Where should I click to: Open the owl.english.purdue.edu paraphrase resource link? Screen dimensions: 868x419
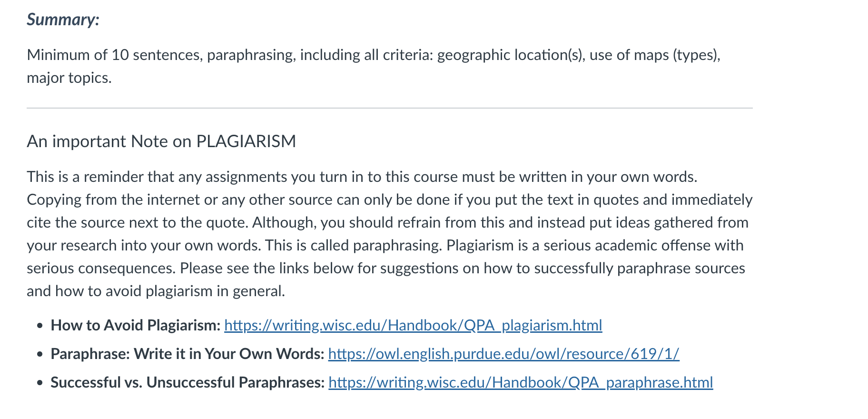tap(503, 354)
